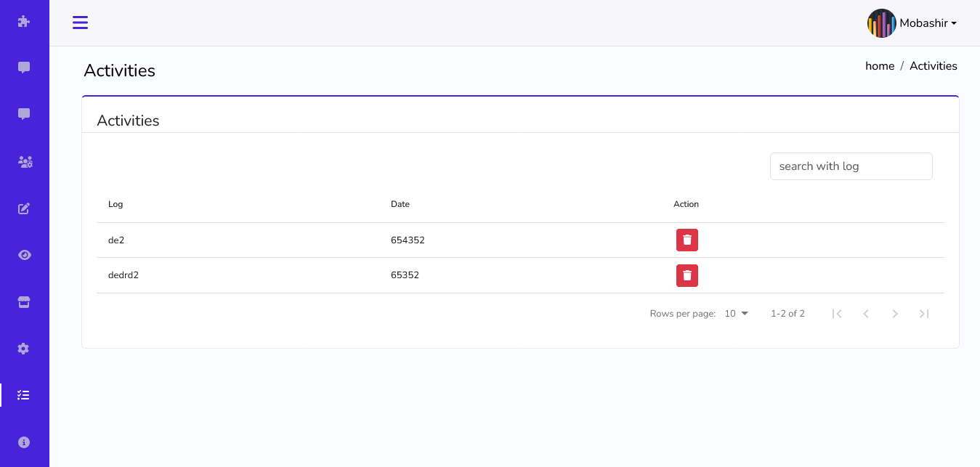
Task: Navigate to home via breadcrumb link
Action: pyautogui.click(x=879, y=65)
